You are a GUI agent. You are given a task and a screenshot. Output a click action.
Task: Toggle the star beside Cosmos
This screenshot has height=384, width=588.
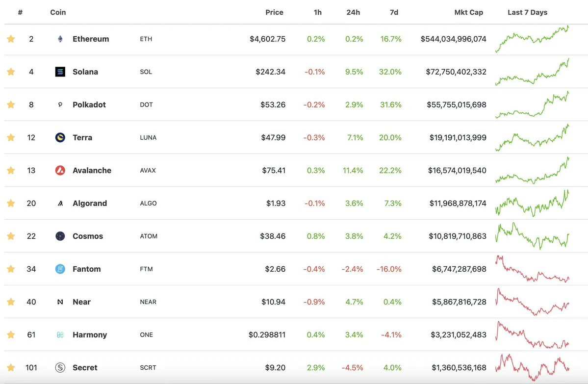coord(11,236)
